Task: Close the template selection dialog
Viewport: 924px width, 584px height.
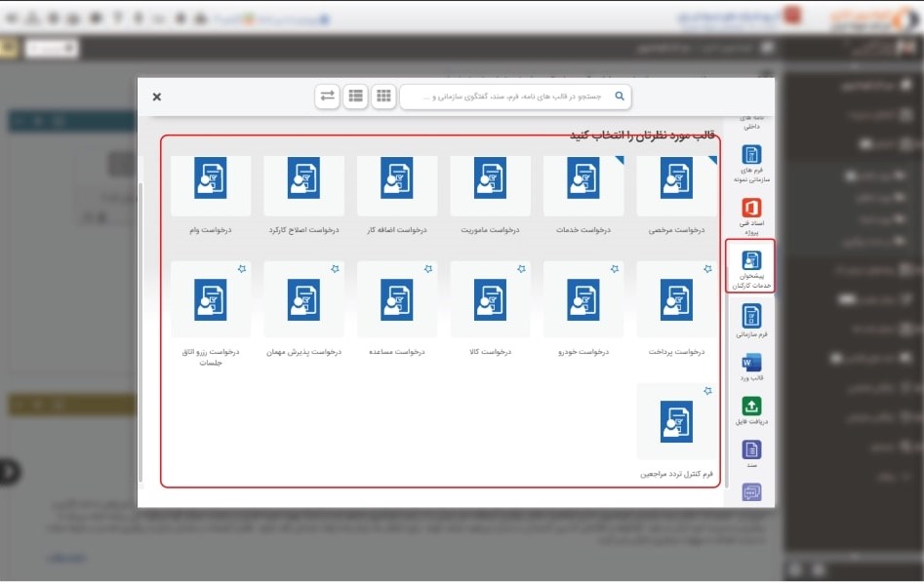Action: click(x=157, y=97)
